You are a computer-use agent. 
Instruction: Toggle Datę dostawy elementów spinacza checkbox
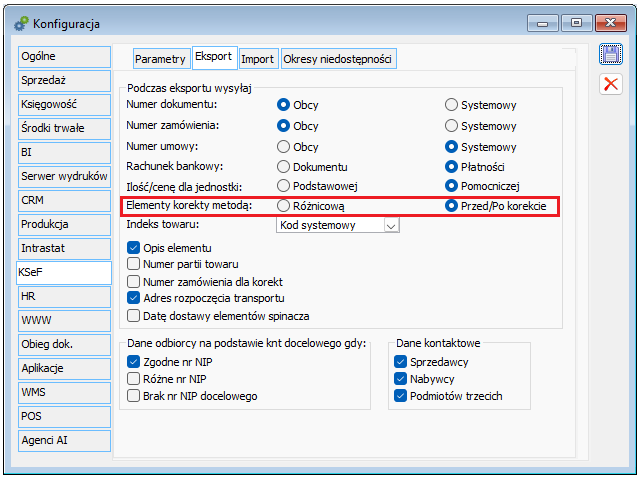[x=133, y=316]
